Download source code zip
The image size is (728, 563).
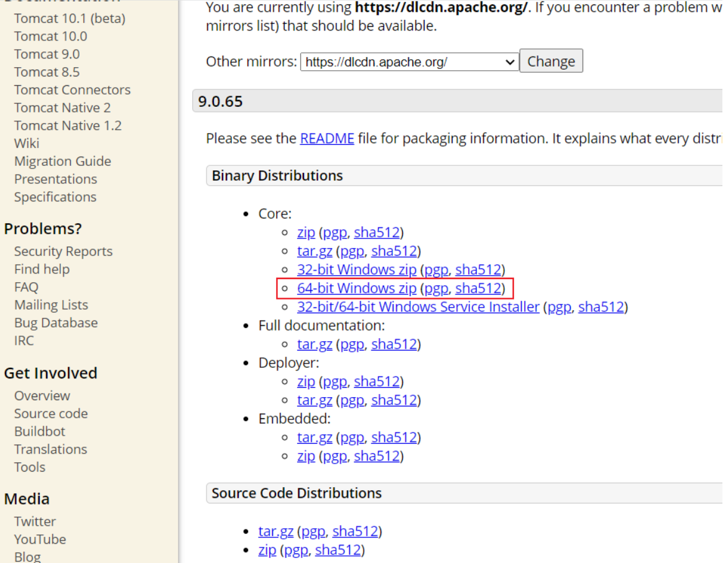pos(267,550)
